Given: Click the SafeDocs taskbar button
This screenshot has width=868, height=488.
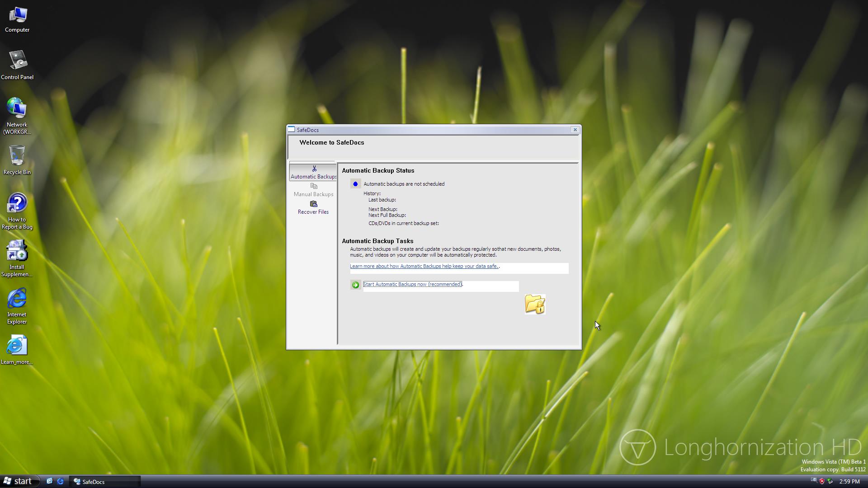Looking at the screenshot, I should (x=105, y=482).
